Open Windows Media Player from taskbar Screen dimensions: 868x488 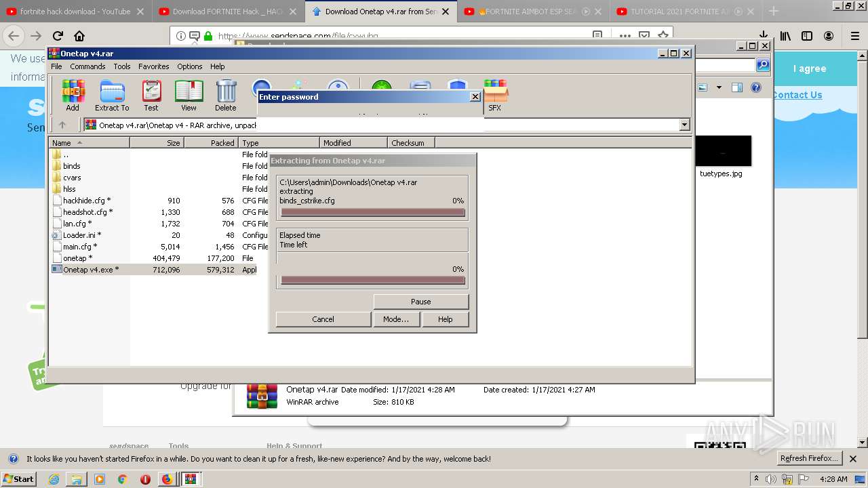point(100,479)
